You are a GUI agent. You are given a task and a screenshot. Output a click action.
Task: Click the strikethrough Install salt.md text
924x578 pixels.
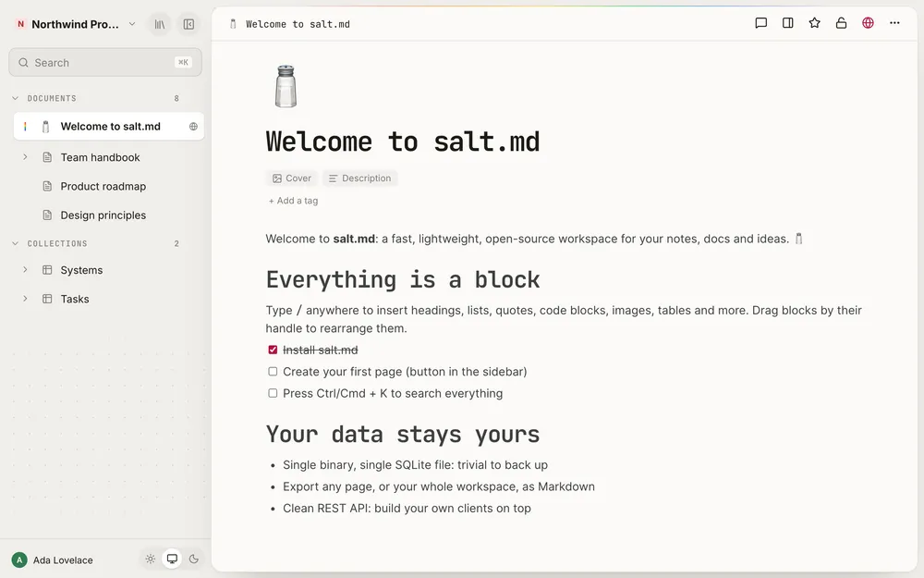pyautogui.click(x=320, y=350)
